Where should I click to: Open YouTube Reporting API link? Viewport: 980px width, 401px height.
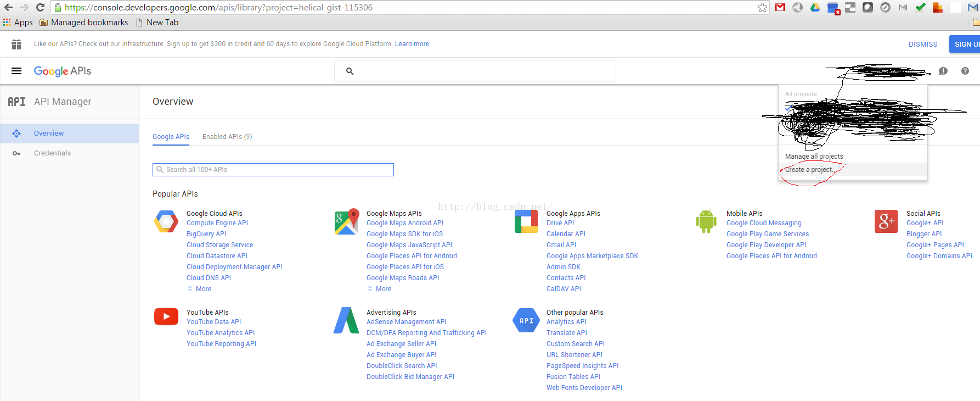coord(221,344)
